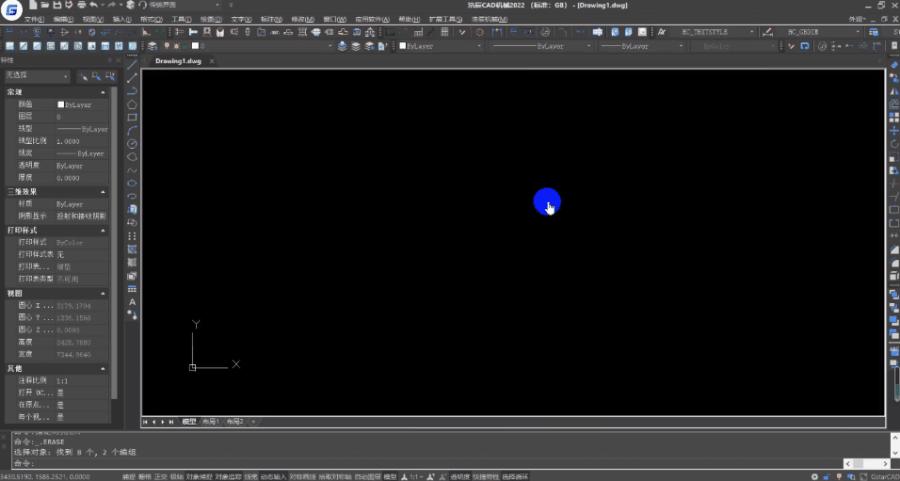Toggle Dynamic Input (动态输入) in status bar
This screenshot has height=481, width=900.
(x=273, y=477)
